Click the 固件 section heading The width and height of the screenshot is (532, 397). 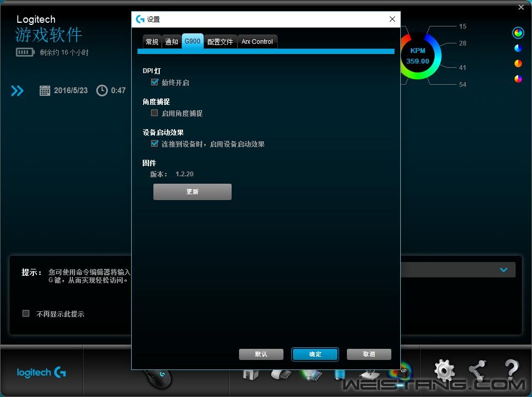149,164
